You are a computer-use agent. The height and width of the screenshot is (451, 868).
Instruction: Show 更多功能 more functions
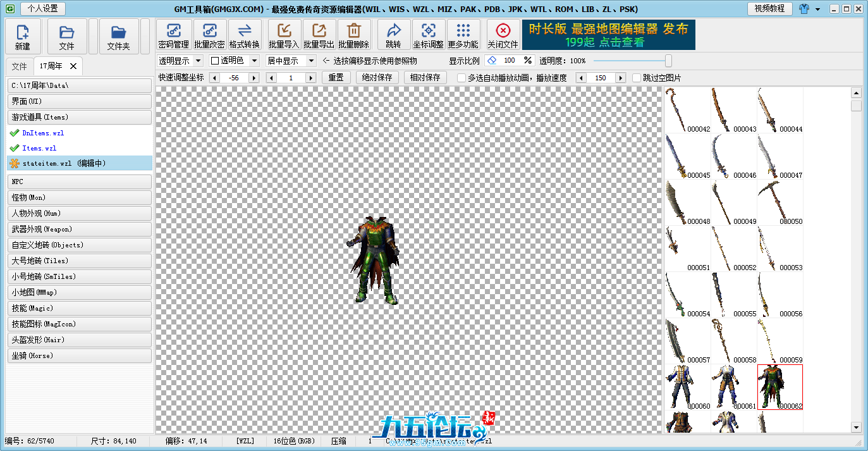463,35
